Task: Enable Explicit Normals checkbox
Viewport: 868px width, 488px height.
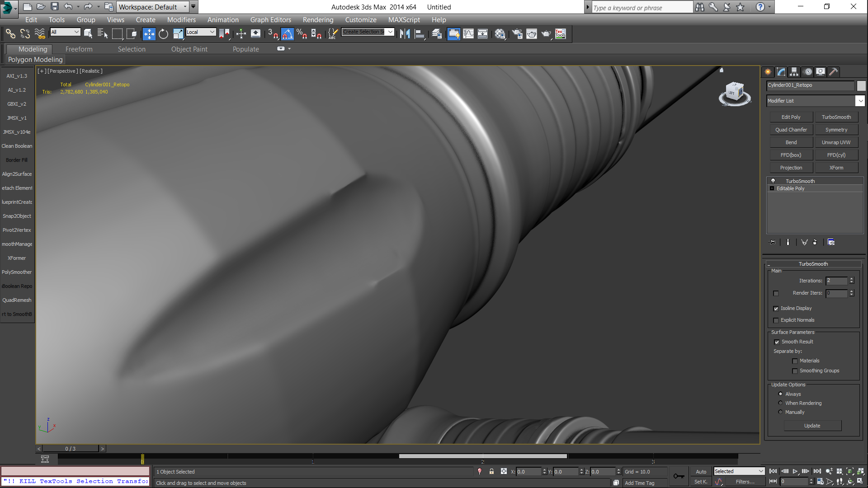Action: [776, 320]
